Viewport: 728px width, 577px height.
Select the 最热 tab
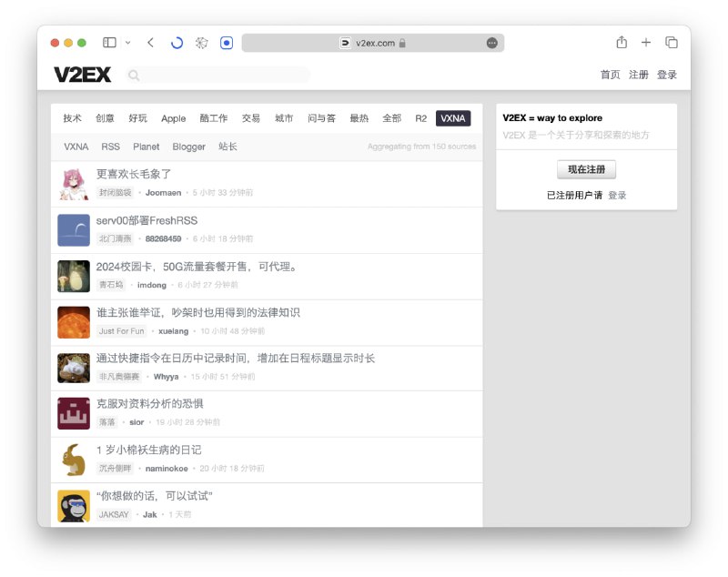pyautogui.click(x=359, y=118)
